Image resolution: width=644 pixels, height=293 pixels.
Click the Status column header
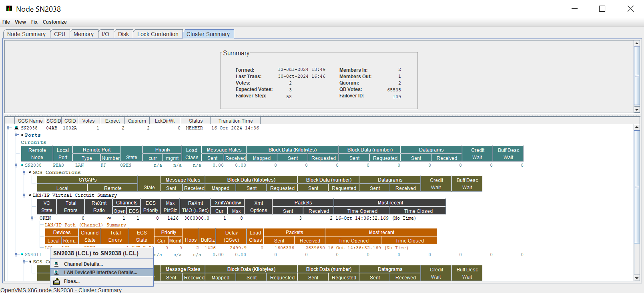[196, 121]
